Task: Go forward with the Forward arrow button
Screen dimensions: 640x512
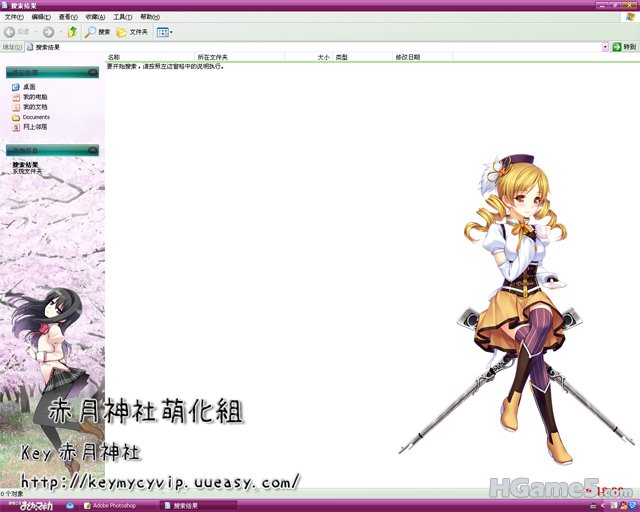Action: pos(48,32)
